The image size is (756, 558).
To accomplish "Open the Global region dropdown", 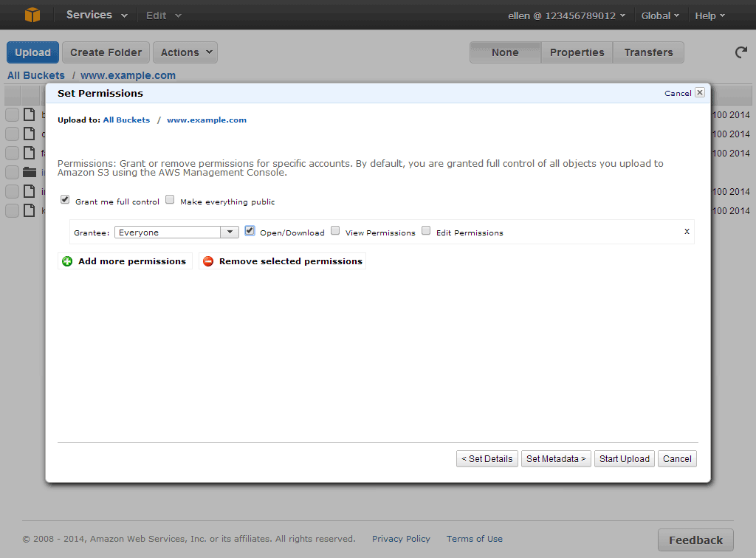I will pyautogui.click(x=660, y=15).
